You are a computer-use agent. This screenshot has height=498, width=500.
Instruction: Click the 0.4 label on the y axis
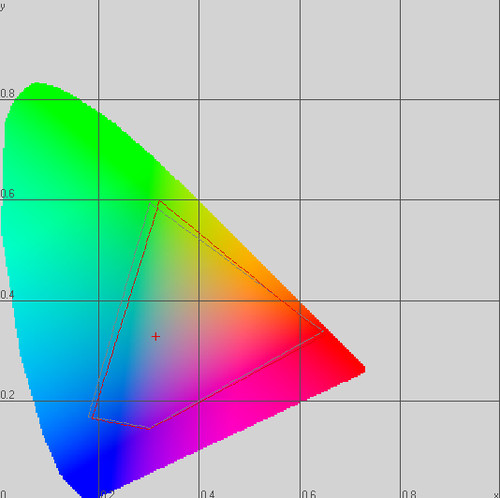[x=7, y=295]
